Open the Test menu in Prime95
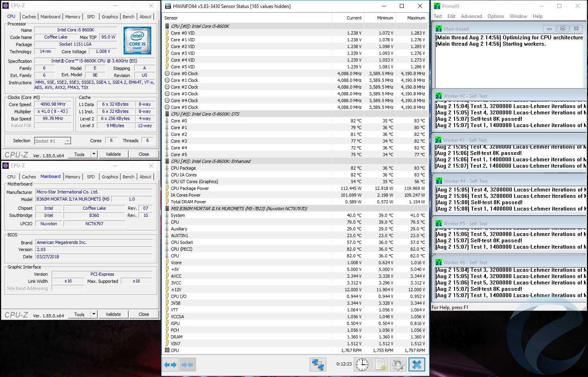The height and width of the screenshot is (377, 588). [438, 16]
